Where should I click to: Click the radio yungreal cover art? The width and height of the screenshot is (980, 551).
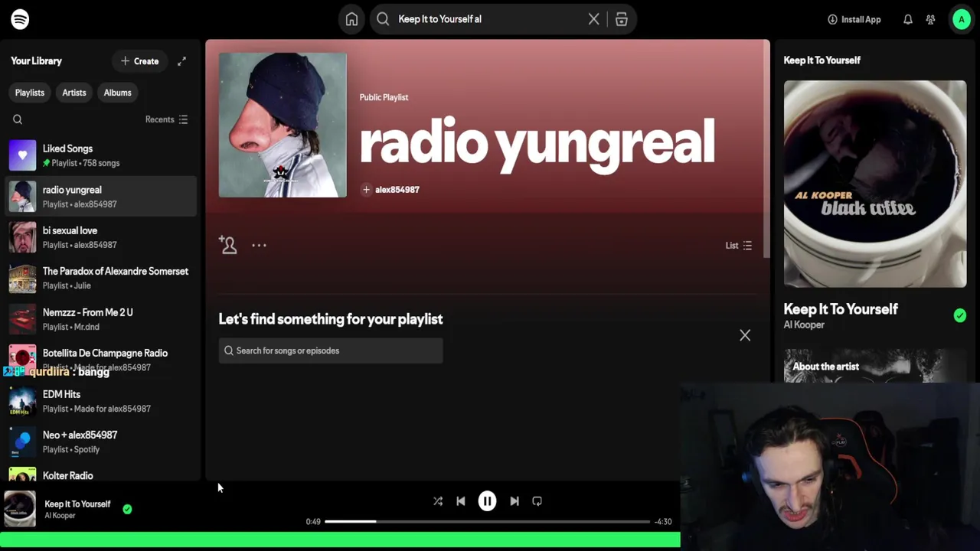tap(283, 125)
